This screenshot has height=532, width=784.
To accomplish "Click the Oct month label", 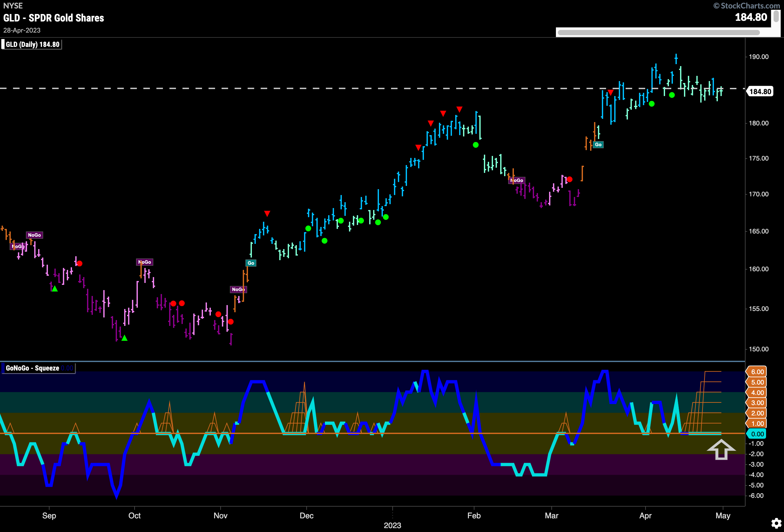I will pyautogui.click(x=135, y=515).
